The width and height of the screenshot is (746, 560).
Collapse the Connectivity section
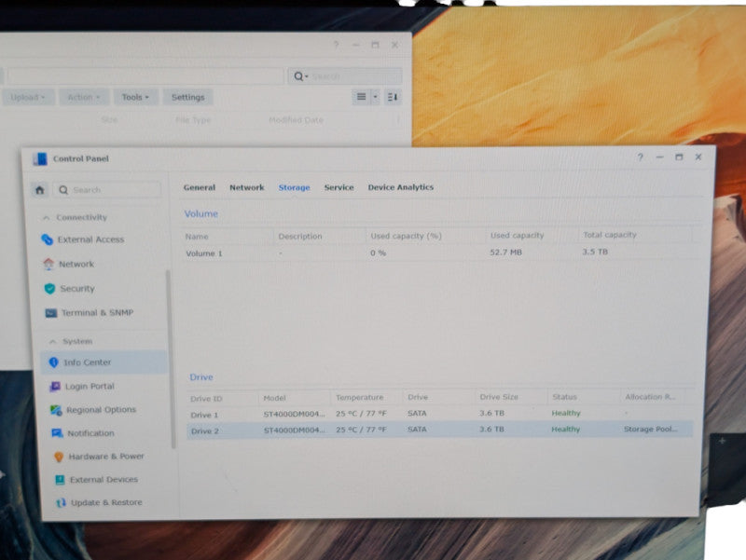[46, 218]
